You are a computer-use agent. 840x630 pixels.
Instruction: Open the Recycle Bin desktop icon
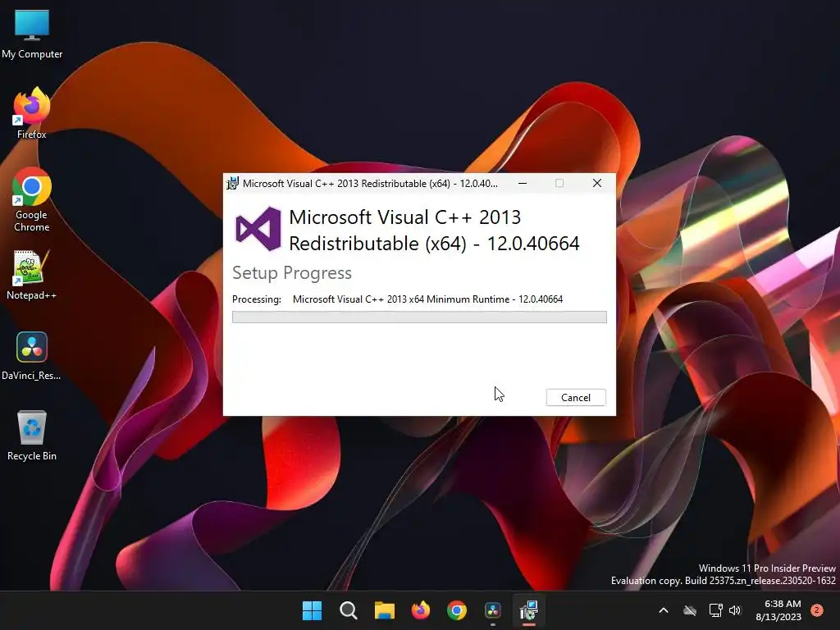click(32, 436)
